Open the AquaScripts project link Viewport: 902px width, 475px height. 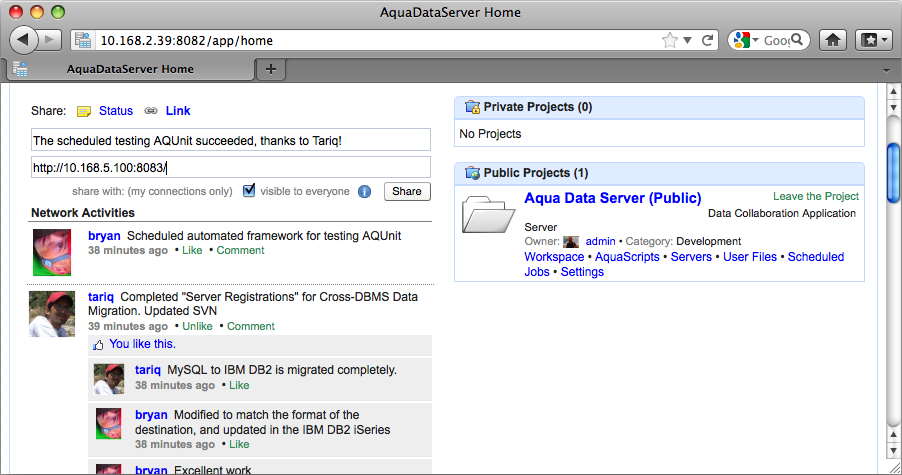[x=627, y=257]
